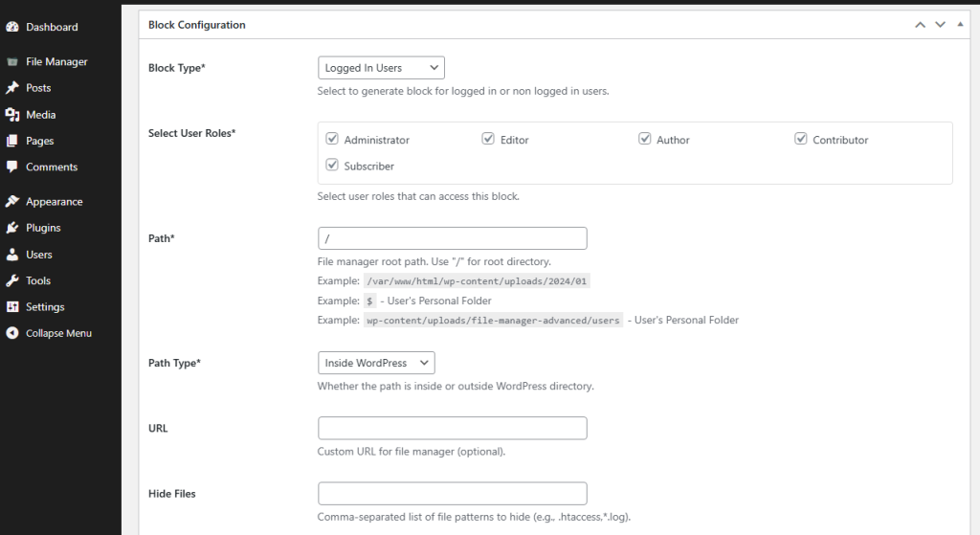
Task: Click the Plugins plug icon
Action: 11,228
